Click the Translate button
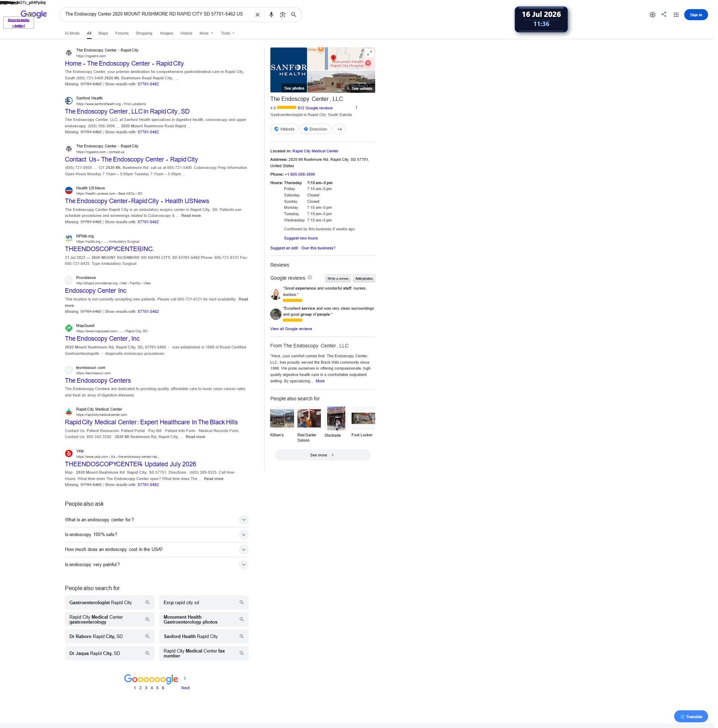 click(x=691, y=717)
